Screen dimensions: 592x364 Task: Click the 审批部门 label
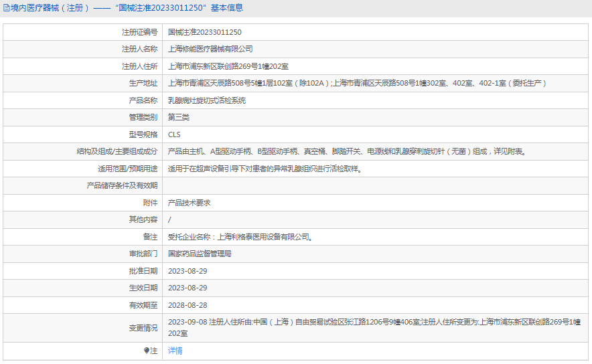143,254
